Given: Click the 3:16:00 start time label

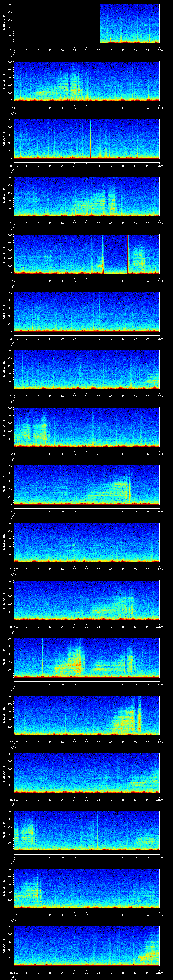Looking at the screenshot, I should click(x=14, y=454).
